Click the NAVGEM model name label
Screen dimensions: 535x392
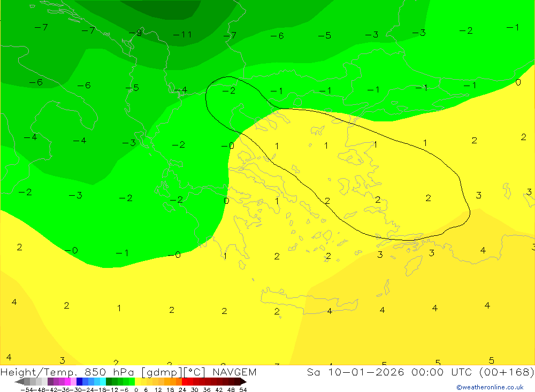tap(234, 372)
